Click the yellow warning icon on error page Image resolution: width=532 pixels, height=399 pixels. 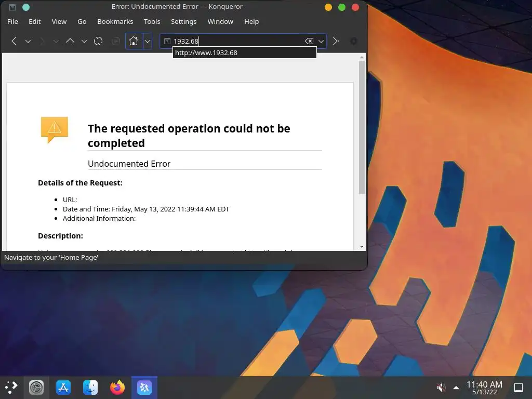[x=54, y=129]
